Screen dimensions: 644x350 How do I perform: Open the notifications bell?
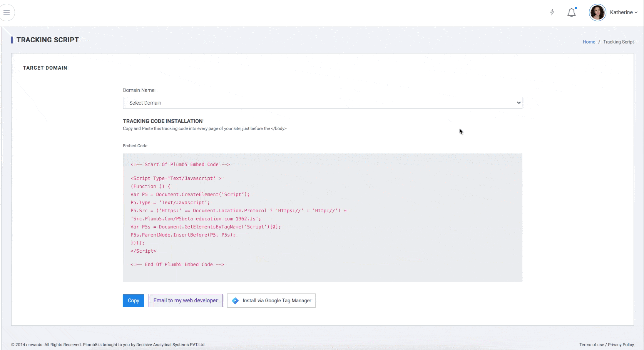coord(572,12)
